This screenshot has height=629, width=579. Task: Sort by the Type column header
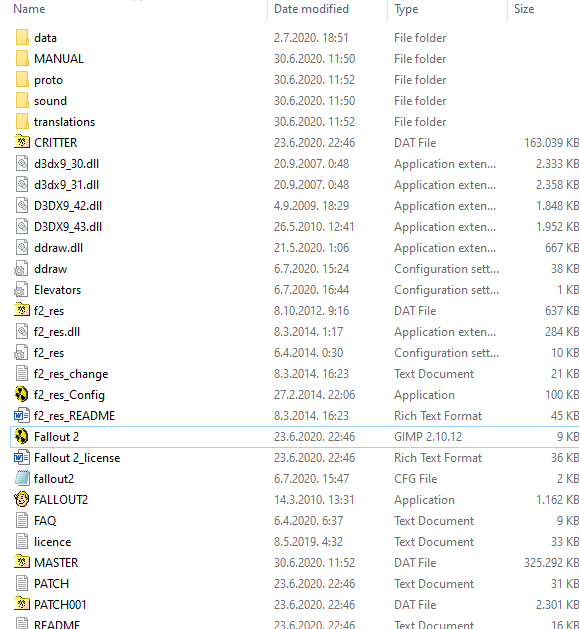(x=406, y=9)
